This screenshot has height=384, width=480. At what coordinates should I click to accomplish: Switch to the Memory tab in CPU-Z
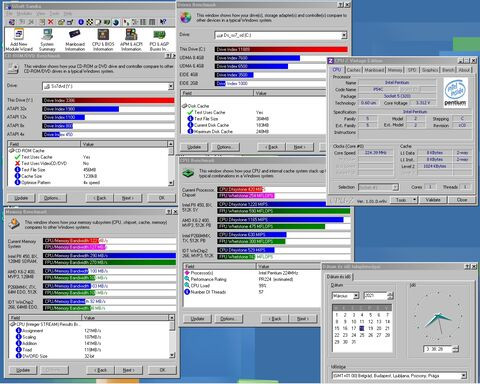tap(395, 70)
